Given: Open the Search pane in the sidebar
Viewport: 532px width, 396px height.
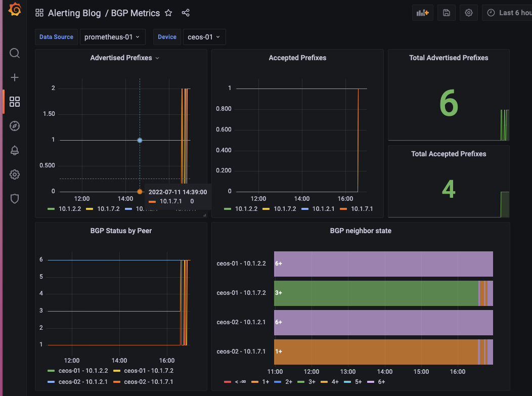Looking at the screenshot, I should [x=15, y=53].
